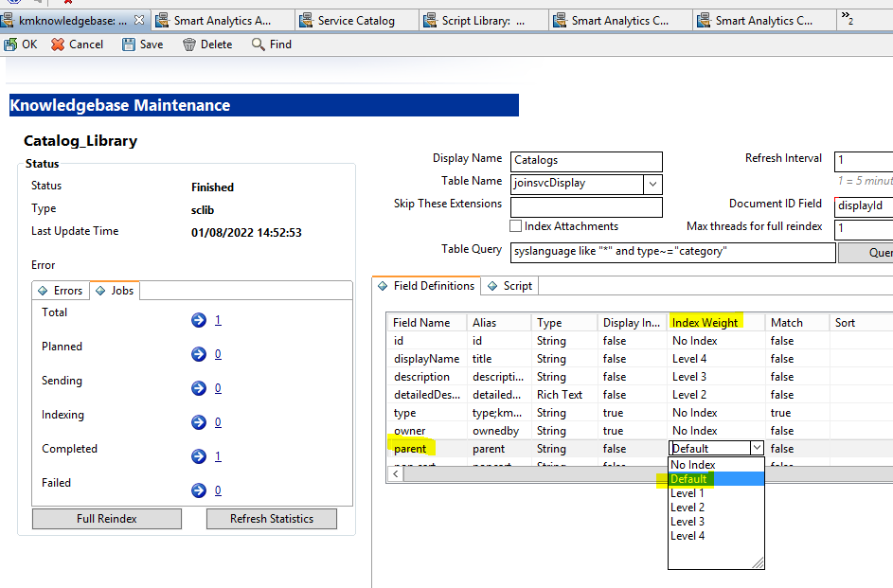
Task: Click the blue arrow beside Planned
Action: pos(199,353)
